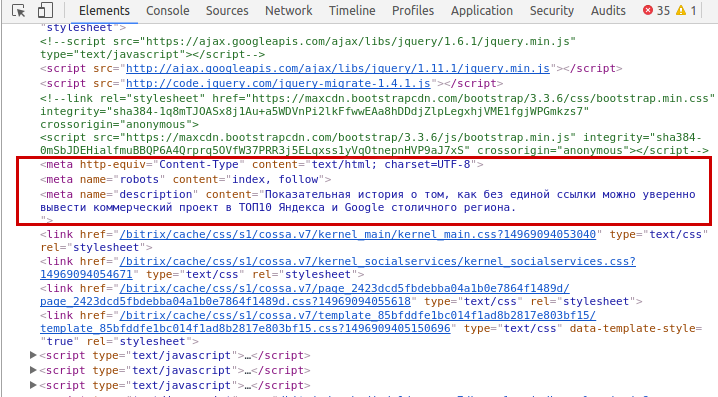The image size is (718, 397).
Task: Switch to the Security tab
Action: tap(552, 11)
